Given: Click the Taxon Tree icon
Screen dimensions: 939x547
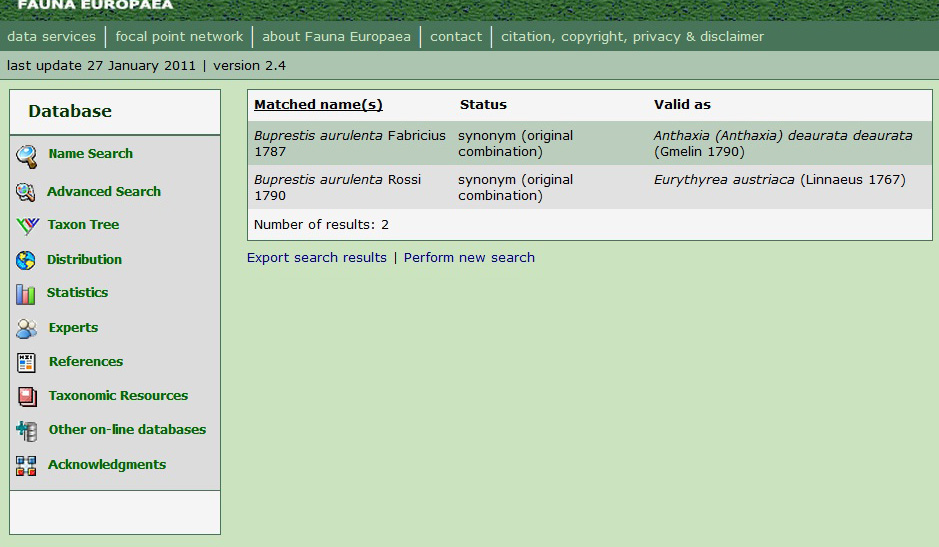Looking at the screenshot, I should (27, 226).
